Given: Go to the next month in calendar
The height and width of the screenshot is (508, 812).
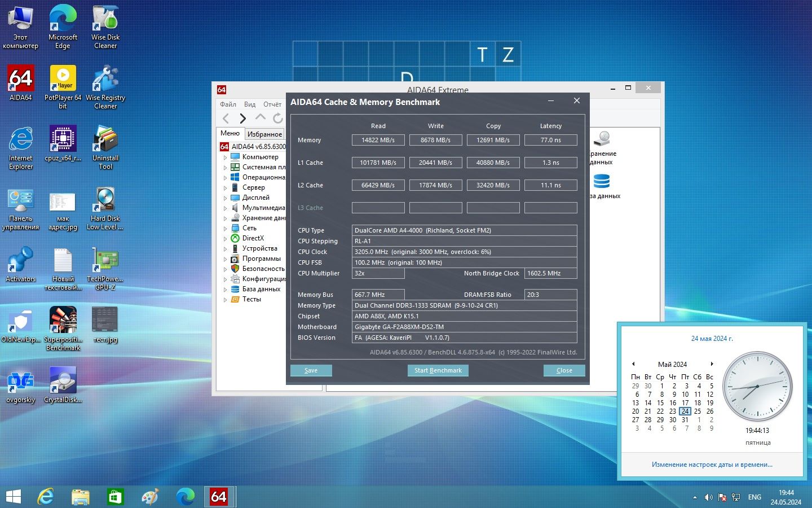Looking at the screenshot, I should [x=712, y=364].
